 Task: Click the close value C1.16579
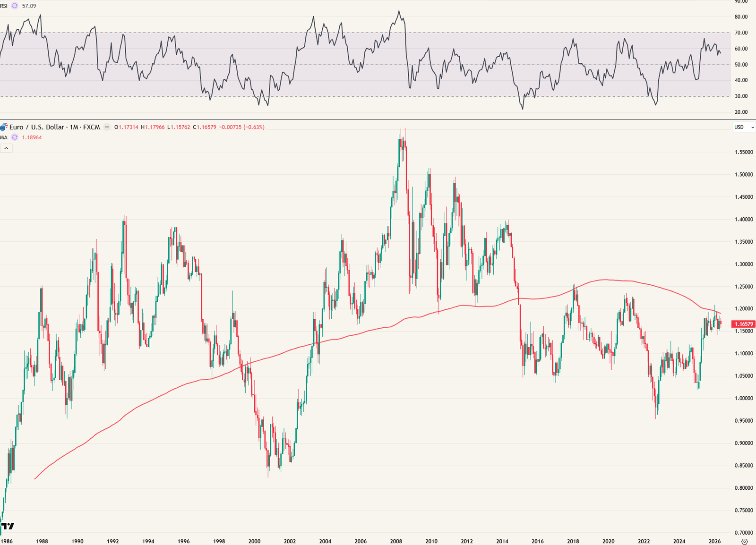(205, 127)
